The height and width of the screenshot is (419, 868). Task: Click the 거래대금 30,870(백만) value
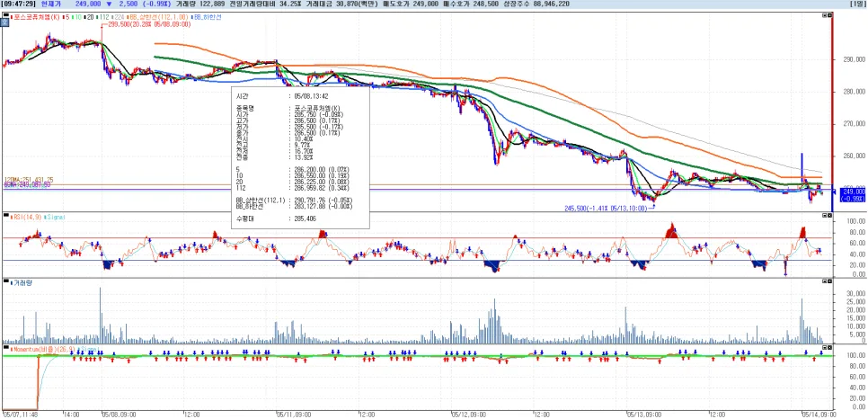[344, 4]
